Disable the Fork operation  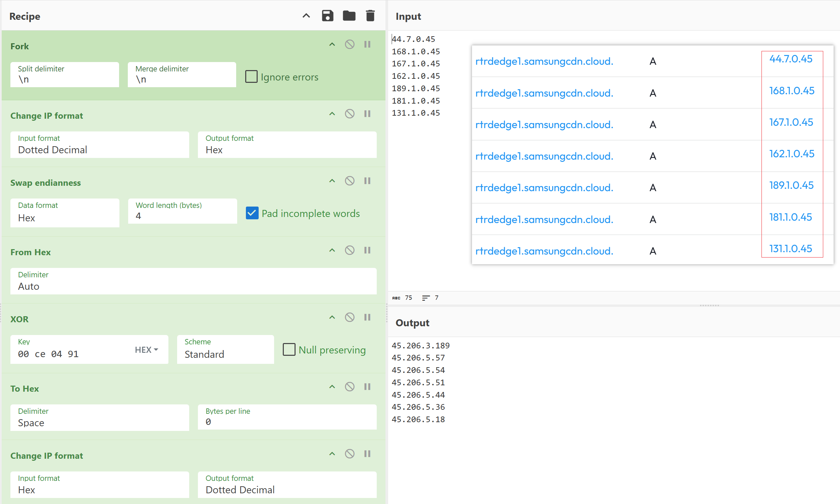[350, 45]
